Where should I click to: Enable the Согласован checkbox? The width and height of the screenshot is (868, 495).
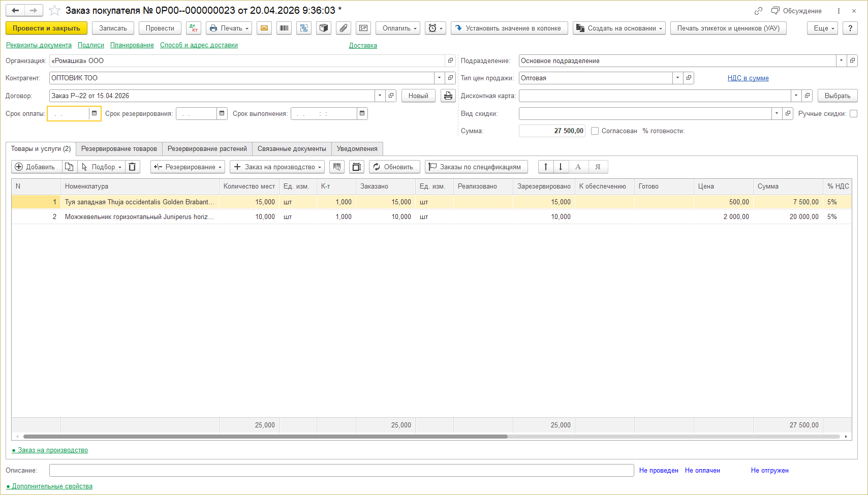(x=595, y=131)
